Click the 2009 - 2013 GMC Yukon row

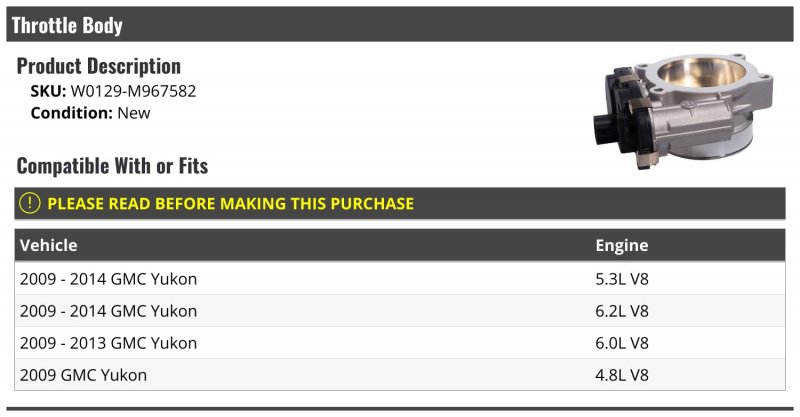(x=399, y=343)
